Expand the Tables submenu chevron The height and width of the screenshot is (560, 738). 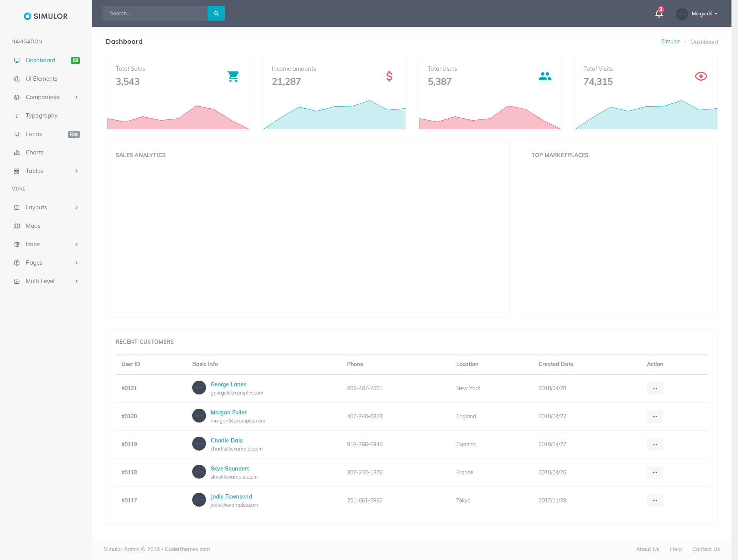pos(76,171)
